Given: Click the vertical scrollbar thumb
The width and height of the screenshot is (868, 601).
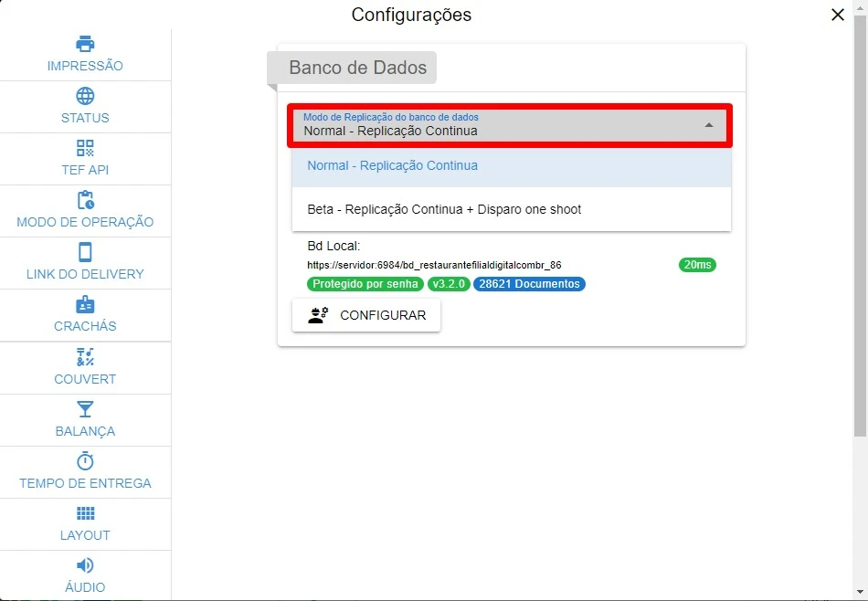Looking at the screenshot, I should [860, 227].
